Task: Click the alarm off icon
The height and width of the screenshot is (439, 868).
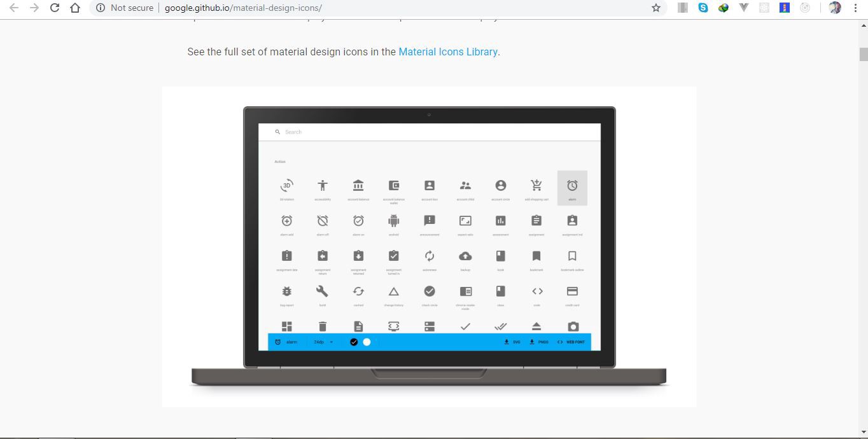Action: coord(322,221)
